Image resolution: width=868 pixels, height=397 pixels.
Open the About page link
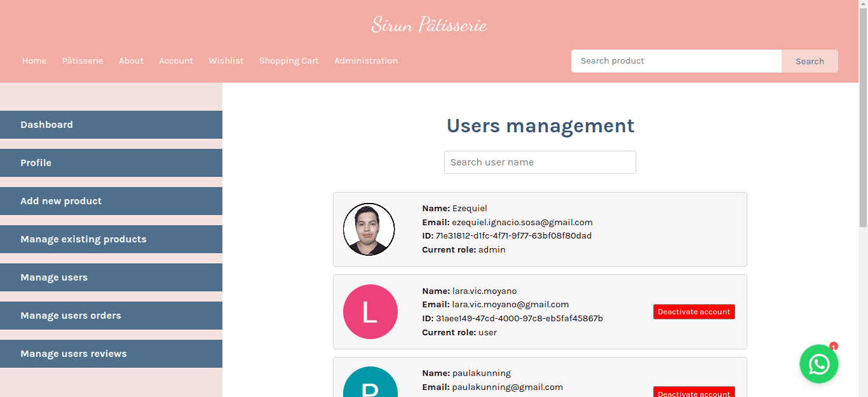coord(131,61)
